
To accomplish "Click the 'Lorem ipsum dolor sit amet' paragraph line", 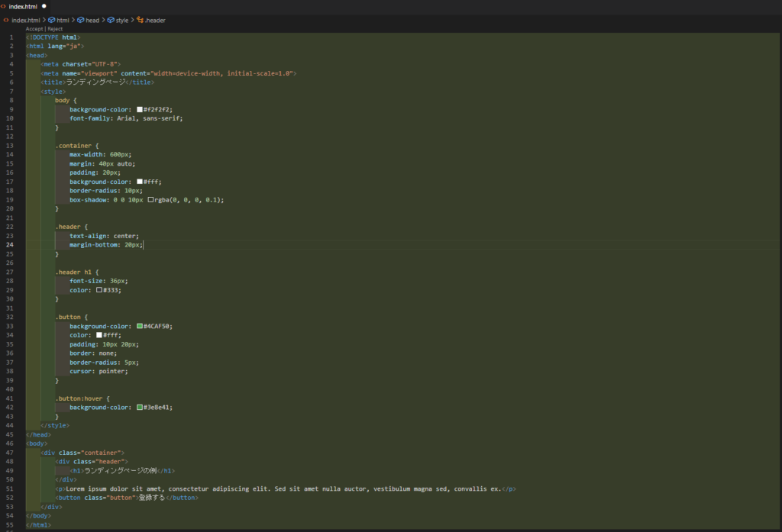I will pyautogui.click(x=286, y=488).
